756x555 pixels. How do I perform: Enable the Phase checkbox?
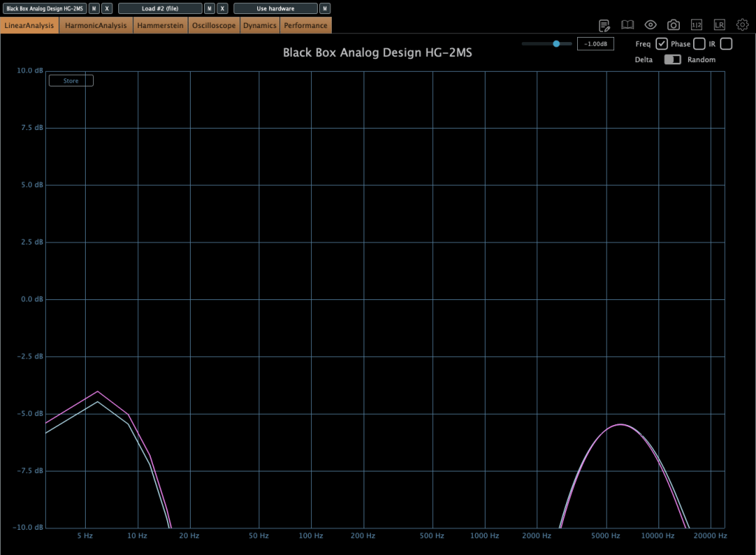(699, 44)
